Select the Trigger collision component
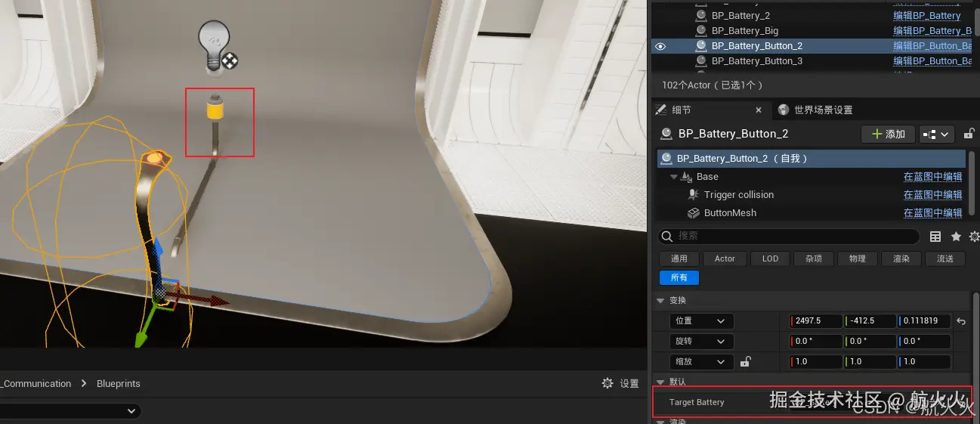The image size is (980, 424). click(x=739, y=195)
